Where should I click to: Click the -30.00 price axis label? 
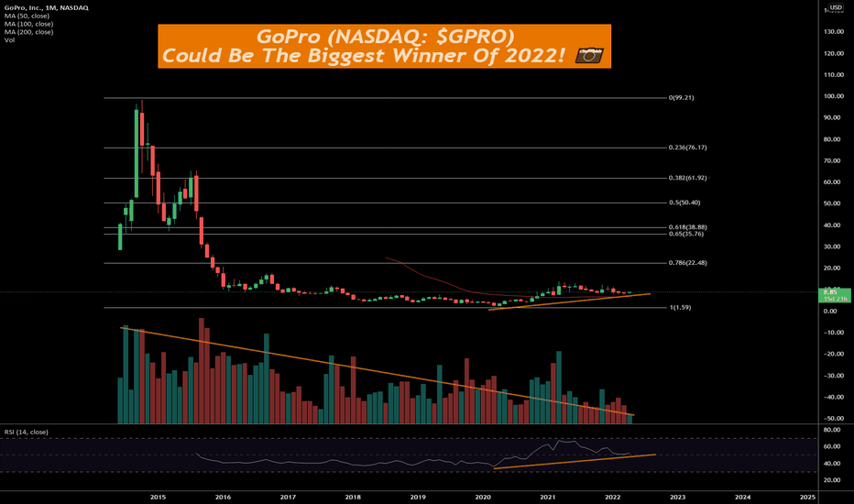click(x=834, y=376)
